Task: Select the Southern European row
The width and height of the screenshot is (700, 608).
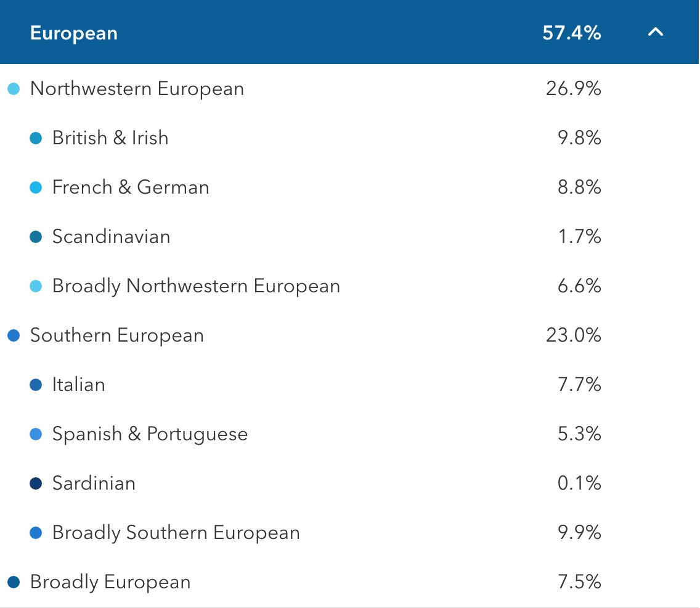Action: coord(117,335)
